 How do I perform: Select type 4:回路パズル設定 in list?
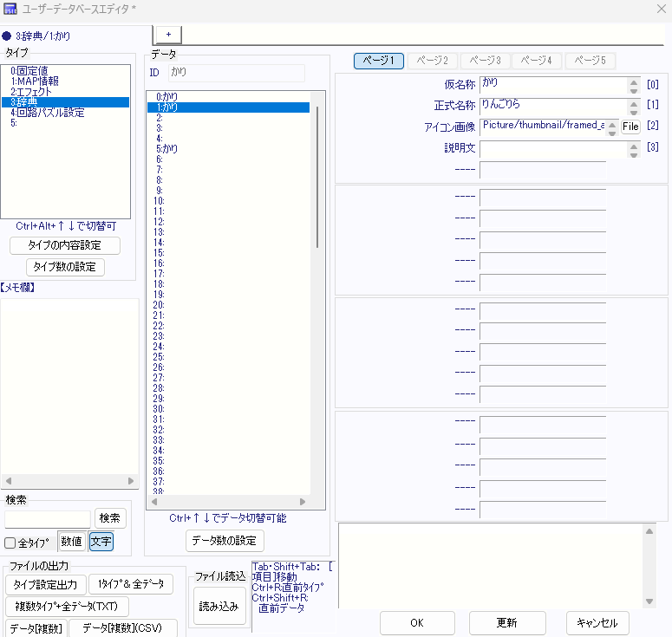pos(49,113)
